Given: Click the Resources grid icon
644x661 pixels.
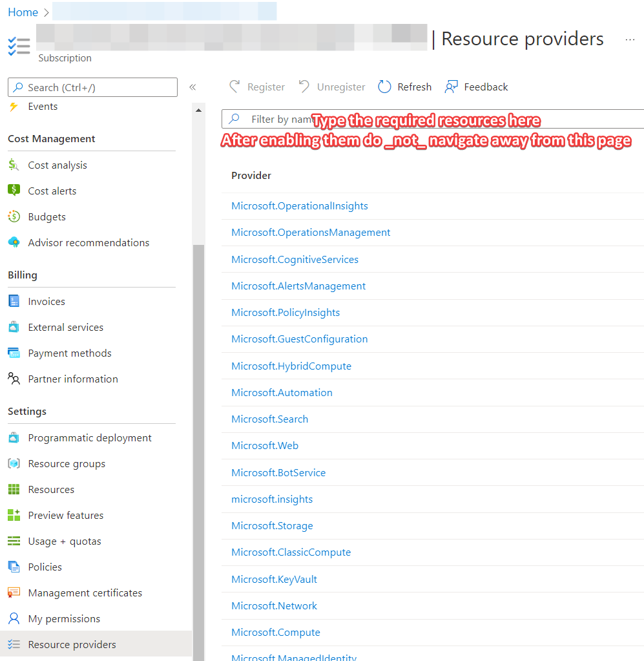Looking at the screenshot, I should tap(14, 489).
